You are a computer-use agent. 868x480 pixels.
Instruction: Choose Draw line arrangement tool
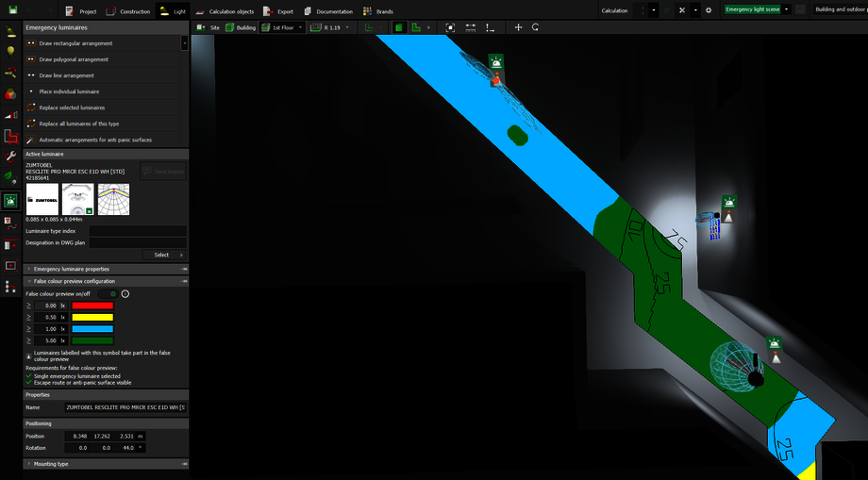coord(66,75)
